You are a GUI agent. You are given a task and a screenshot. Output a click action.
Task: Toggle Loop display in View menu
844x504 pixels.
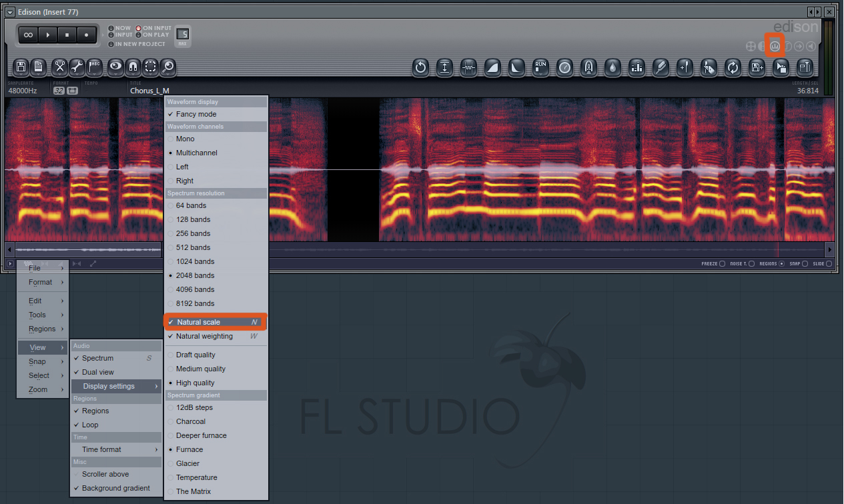(x=116, y=425)
